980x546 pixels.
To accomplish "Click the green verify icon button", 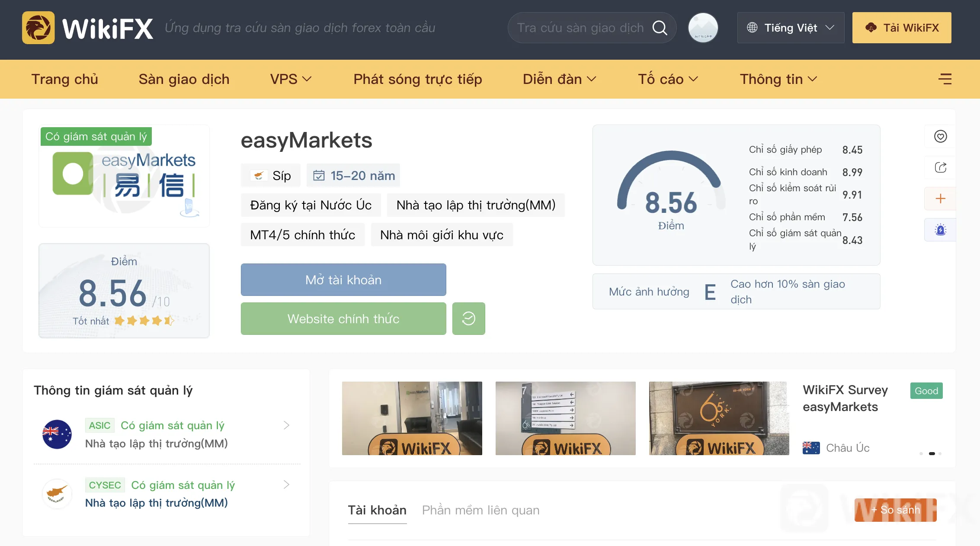I will [x=469, y=318].
